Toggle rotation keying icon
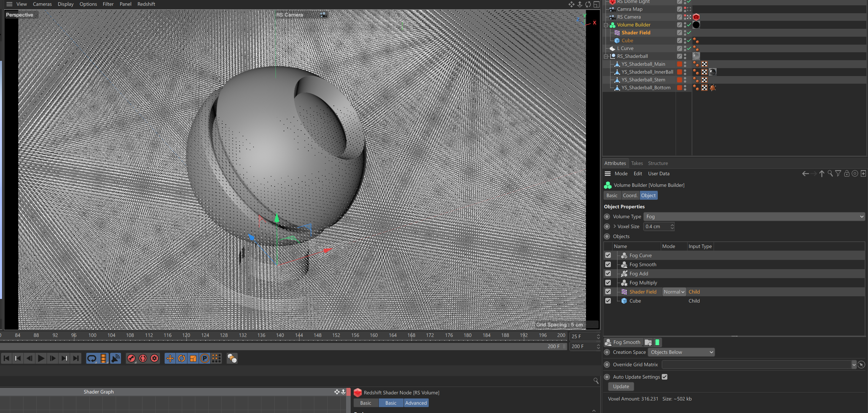This screenshot has height=413, width=868. [x=181, y=358]
